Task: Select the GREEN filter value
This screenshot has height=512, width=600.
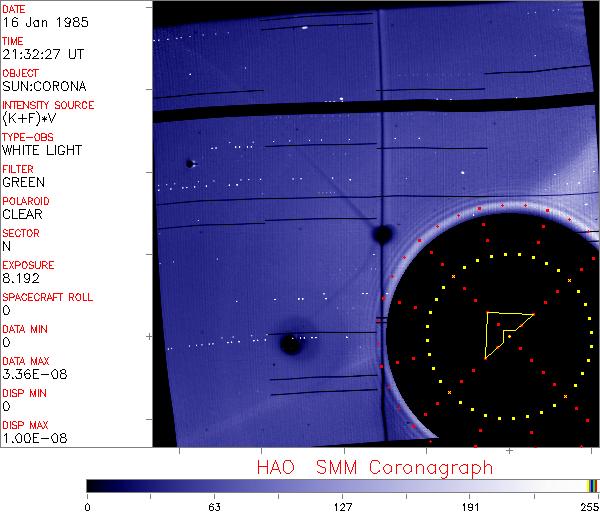Action: pyautogui.click(x=24, y=182)
